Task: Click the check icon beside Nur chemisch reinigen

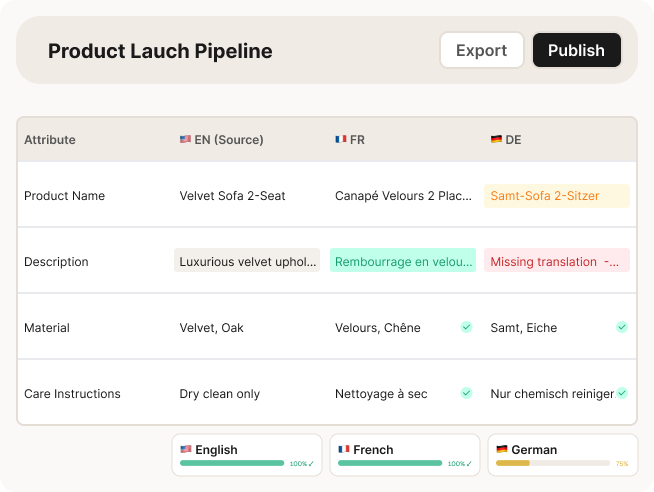Action: point(622,393)
